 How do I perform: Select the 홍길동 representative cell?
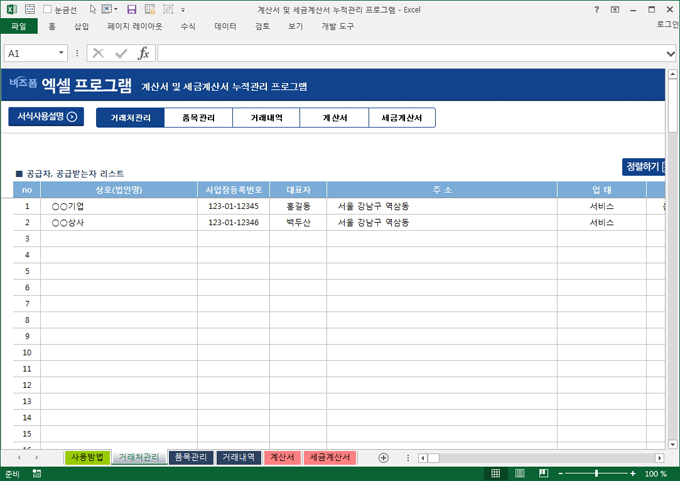pyautogui.click(x=298, y=206)
